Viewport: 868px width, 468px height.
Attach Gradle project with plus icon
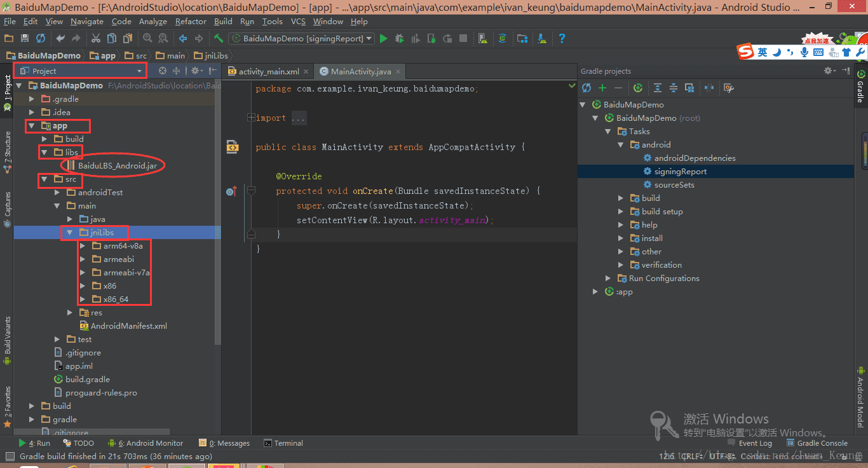tap(602, 88)
